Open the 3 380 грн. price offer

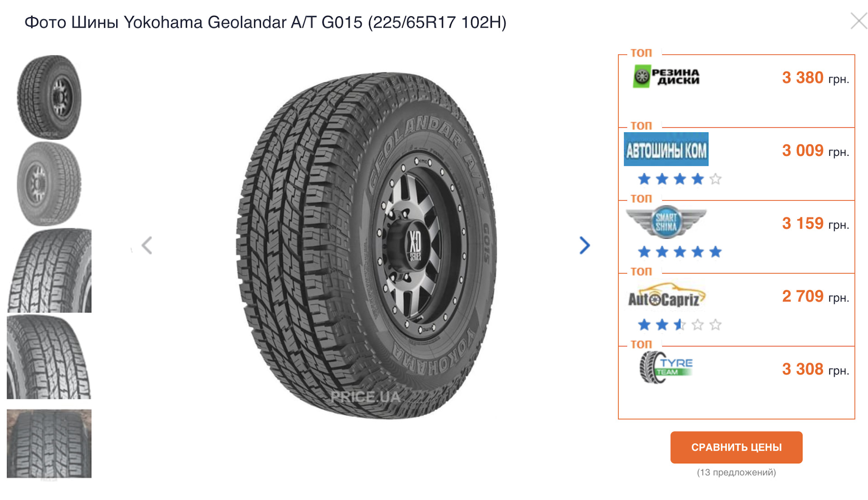point(816,78)
